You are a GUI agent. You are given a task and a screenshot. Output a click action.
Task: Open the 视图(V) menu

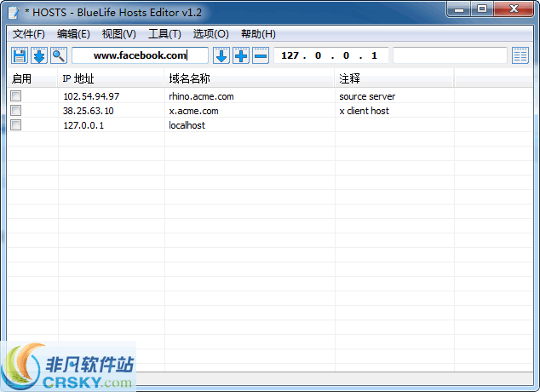118,34
